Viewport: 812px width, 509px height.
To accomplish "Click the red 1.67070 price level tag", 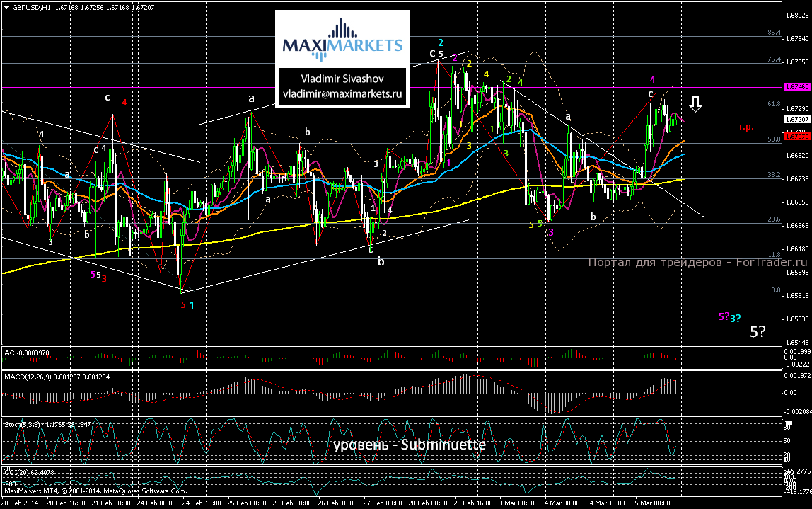I will point(792,137).
